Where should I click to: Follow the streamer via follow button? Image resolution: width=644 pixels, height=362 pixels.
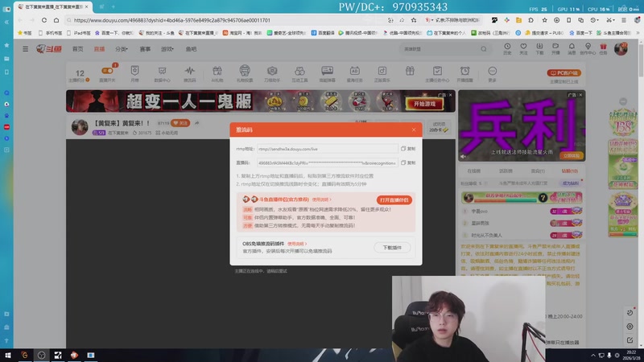pyautogui.click(x=180, y=123)
